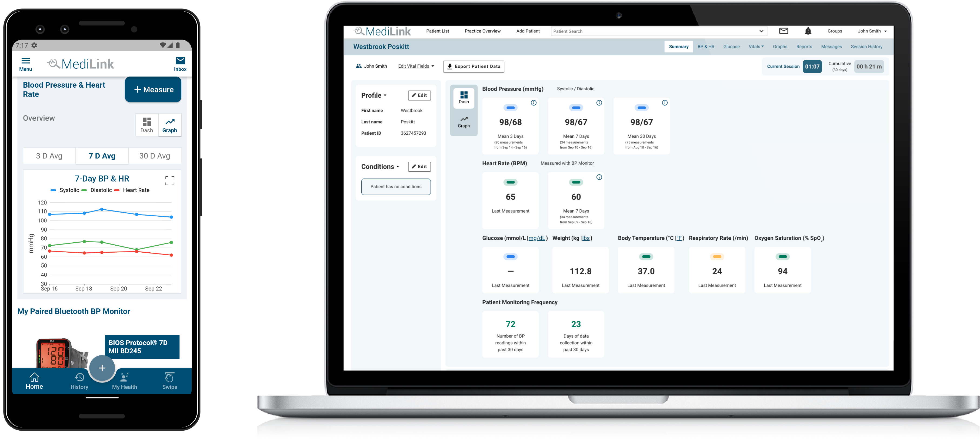
Task: Click Edit button in Profile card
Action: point(419,95)
